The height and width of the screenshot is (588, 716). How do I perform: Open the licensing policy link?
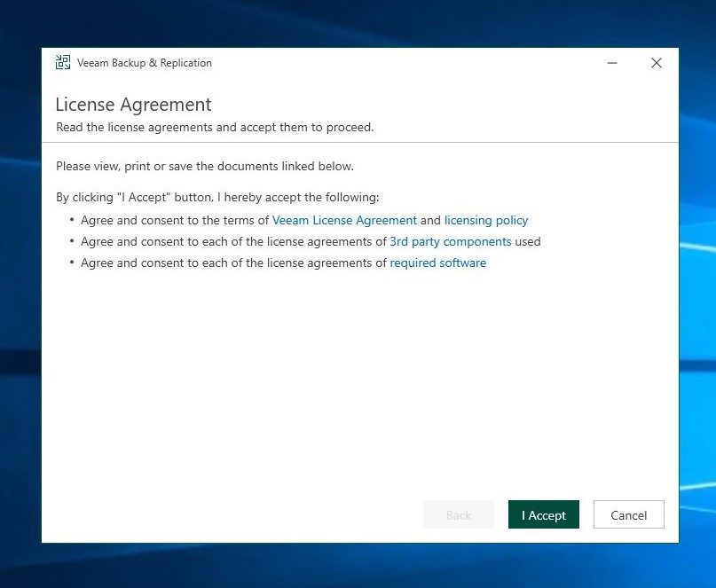coord(486,220)
